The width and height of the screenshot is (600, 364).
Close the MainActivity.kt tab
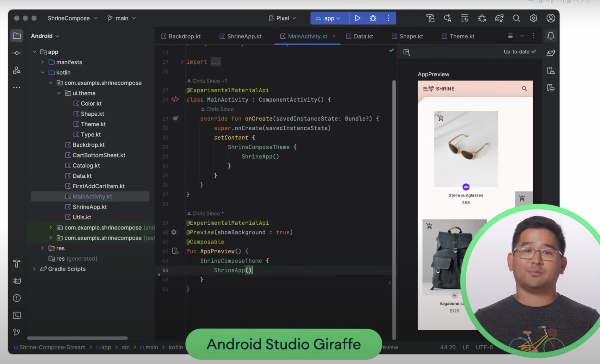[x=334, y=36]
